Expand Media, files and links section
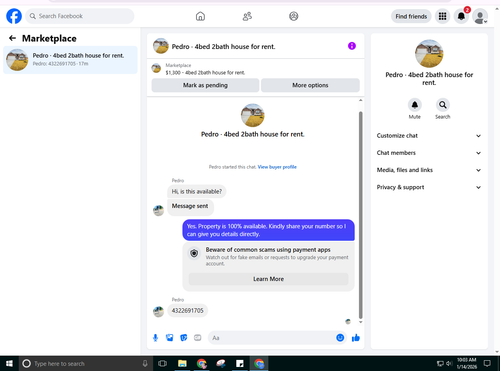The width and height of the screenshot is (500, 371). click(x=429, y=170)
